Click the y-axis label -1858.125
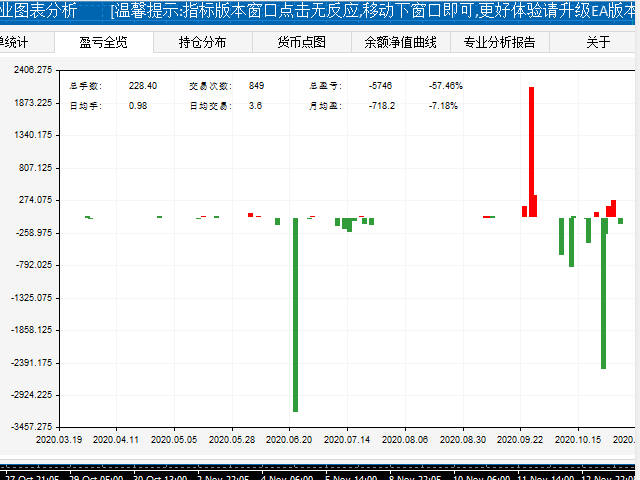 click(32, 330)
